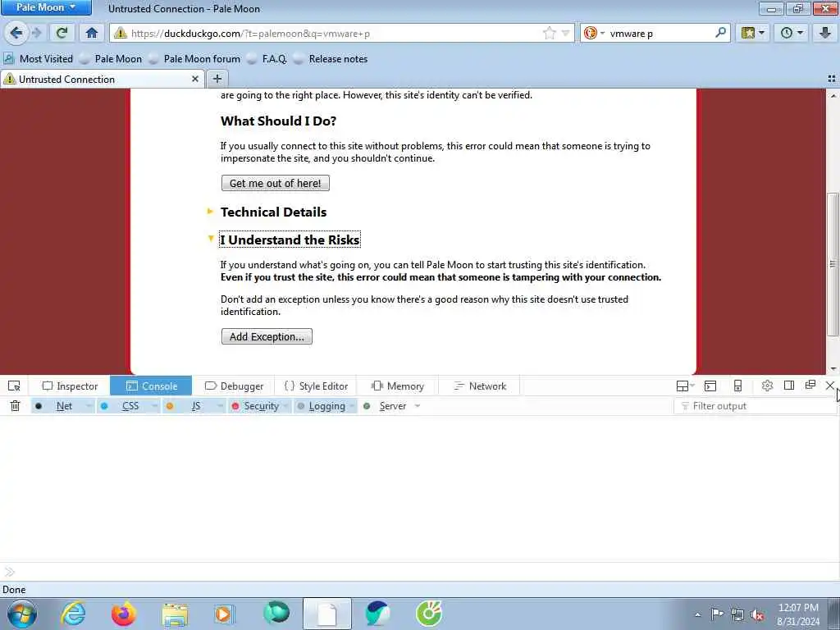Expand the Technical Details section

click(273, 212)
